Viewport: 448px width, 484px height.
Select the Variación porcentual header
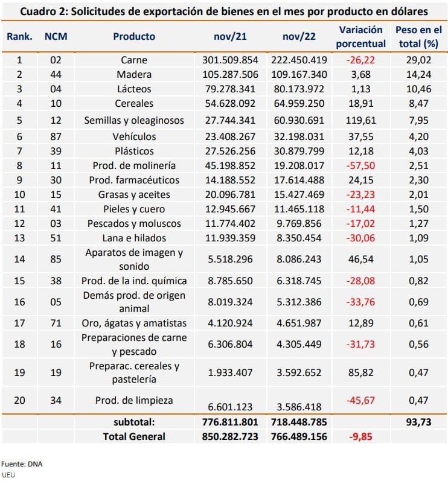360,37
